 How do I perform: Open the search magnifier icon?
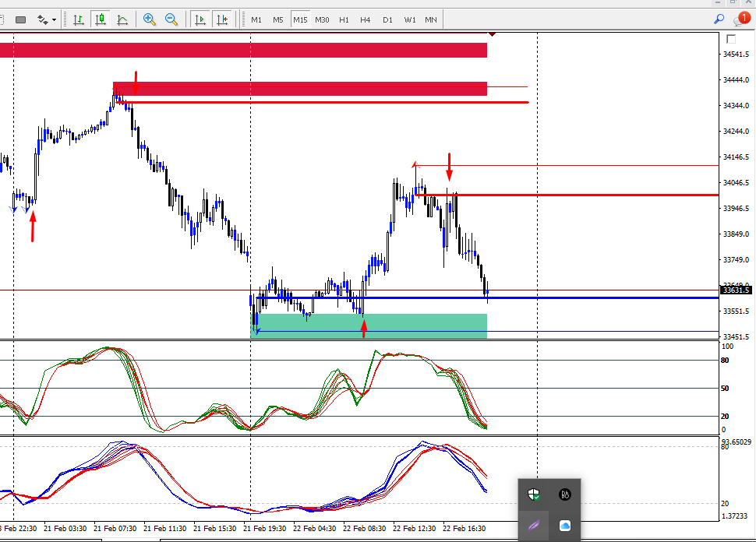tap(719, 19)
